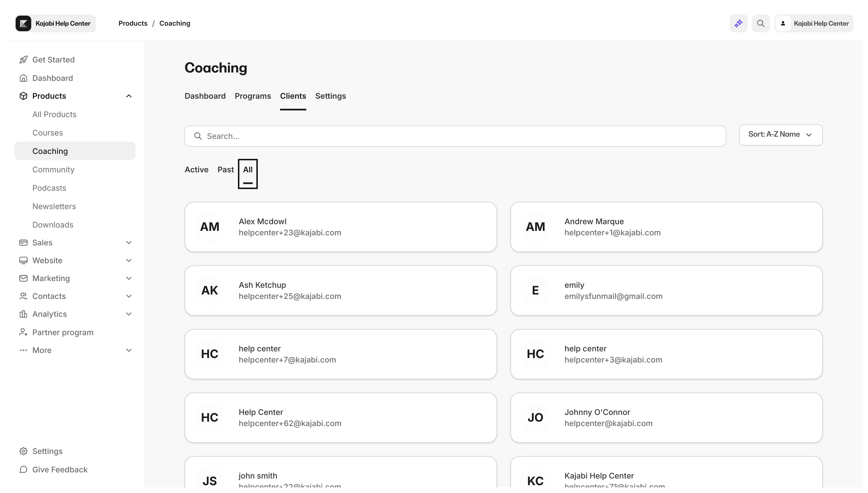Click Alex Mcdowl's AM avatar
The width and height of the screenshot is (868, 493).
tap(210, 227)
